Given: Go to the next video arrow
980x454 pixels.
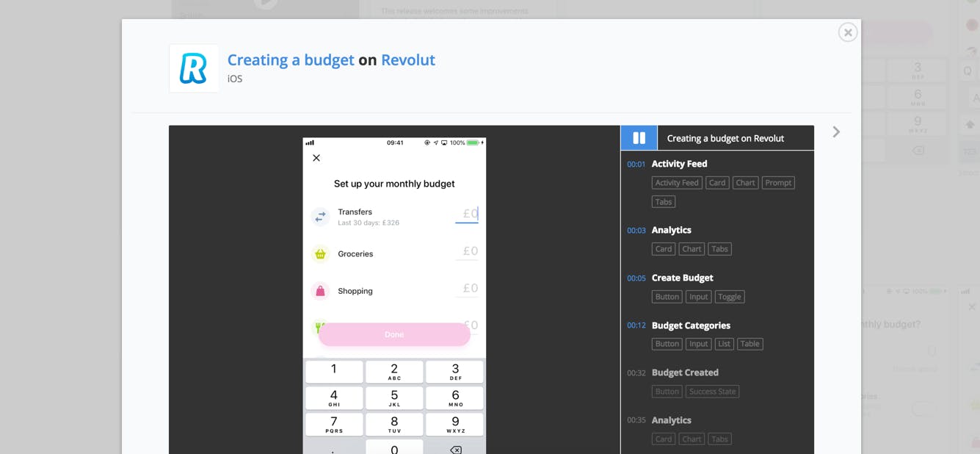Looking at the screenshot, I should click(x=836, y=132).
